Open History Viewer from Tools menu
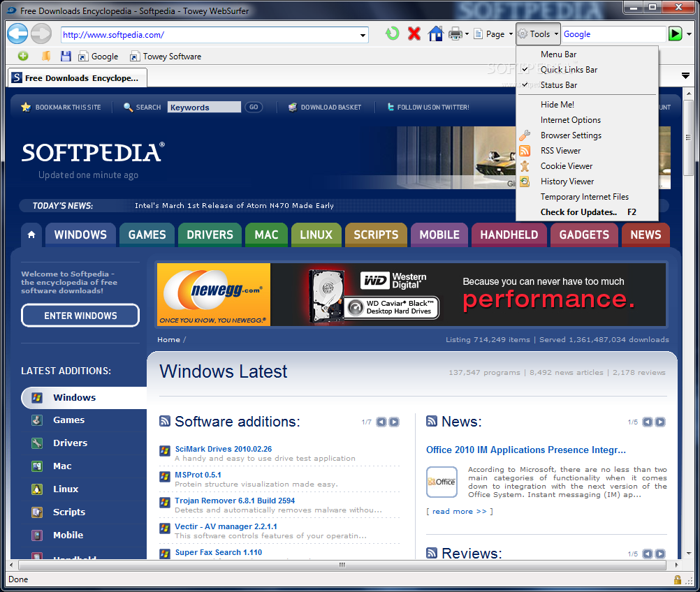 pyautogui.click(x=587, y=182)
